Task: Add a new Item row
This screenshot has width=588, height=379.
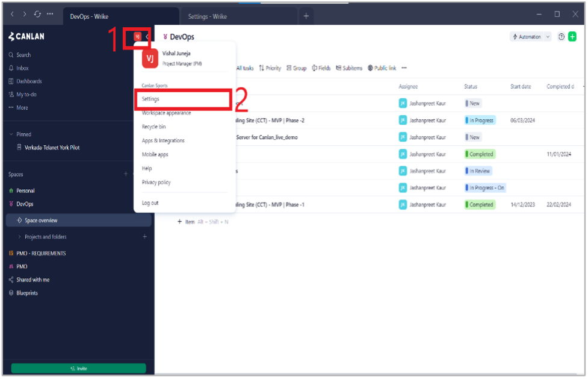Action: [x=186, y=222]
